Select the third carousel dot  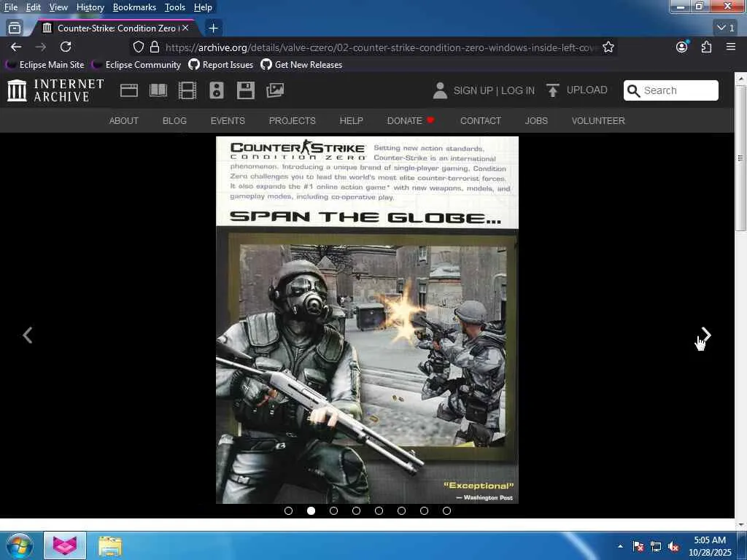(x=333, y=510)
